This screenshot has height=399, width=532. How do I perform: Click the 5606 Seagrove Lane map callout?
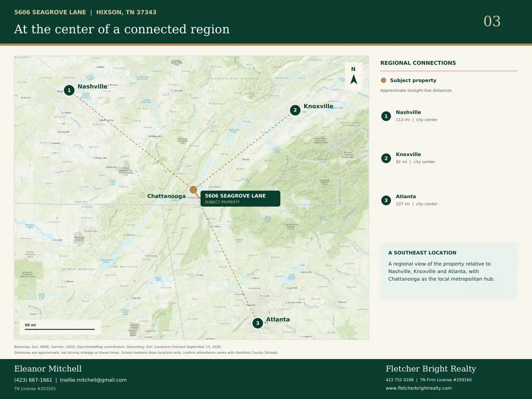(240, 199)
